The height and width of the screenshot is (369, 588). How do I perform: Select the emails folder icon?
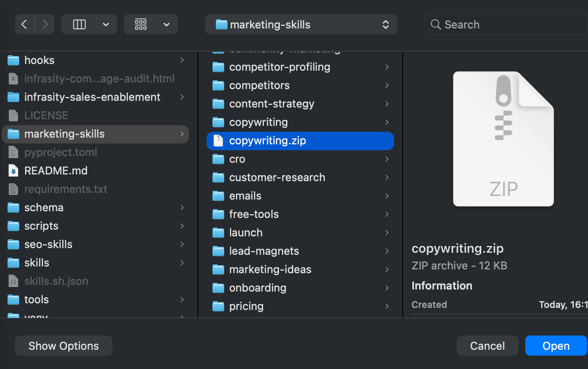tap(218, 196)
